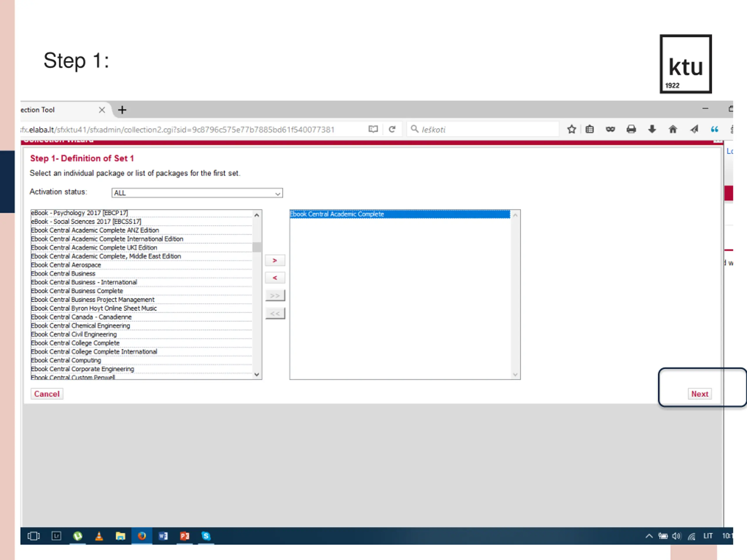Image resolution: width=747 pixels, height=560 pixels.
Task: Select 'Ebook Central Business - International'
Action: (x=141, y=282)
